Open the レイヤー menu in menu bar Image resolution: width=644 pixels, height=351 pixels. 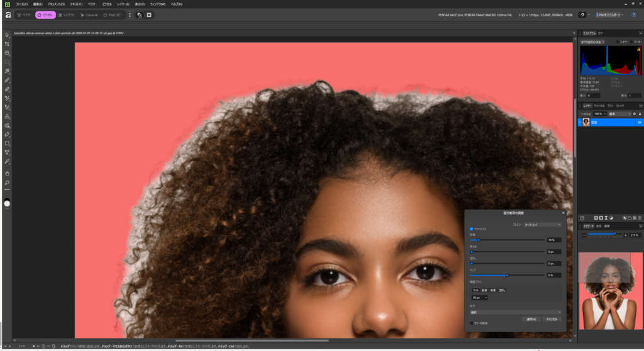[123, 4]
